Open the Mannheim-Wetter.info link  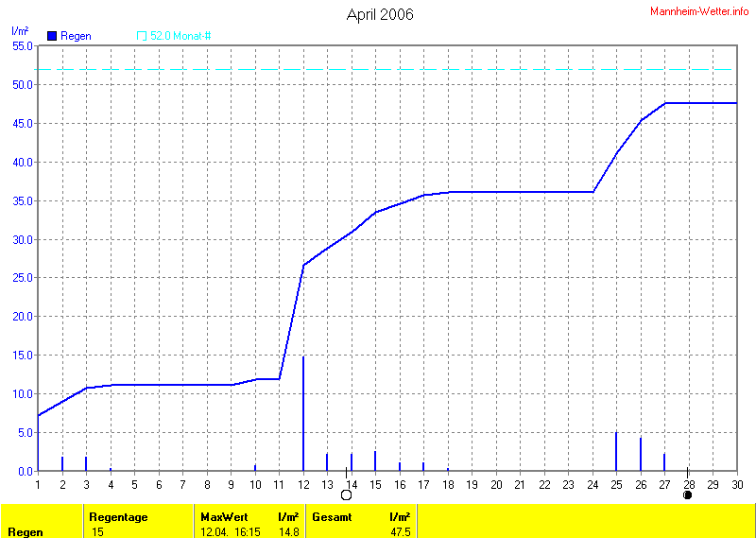(x=699, y=10)
